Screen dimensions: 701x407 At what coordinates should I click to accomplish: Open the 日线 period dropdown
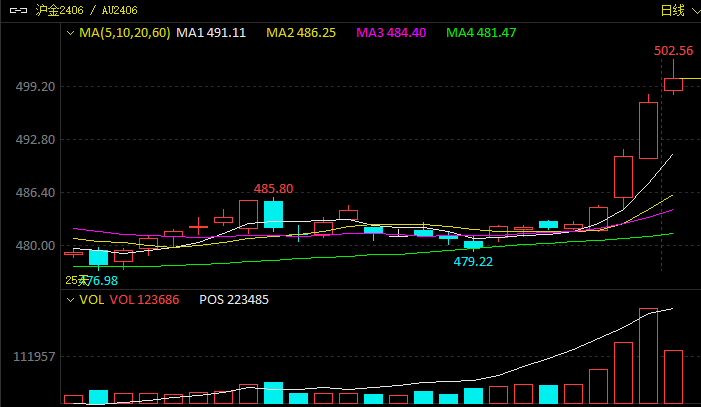point(680,10)
